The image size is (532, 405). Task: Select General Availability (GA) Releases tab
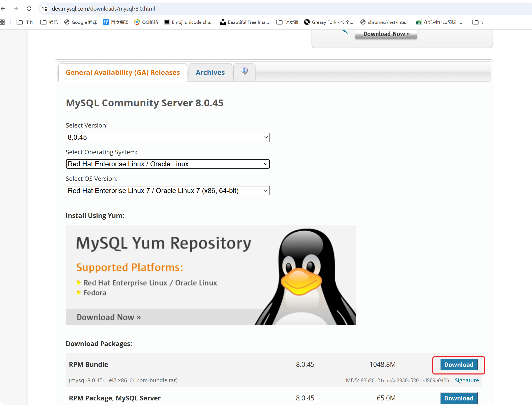(x=123, y=72)
